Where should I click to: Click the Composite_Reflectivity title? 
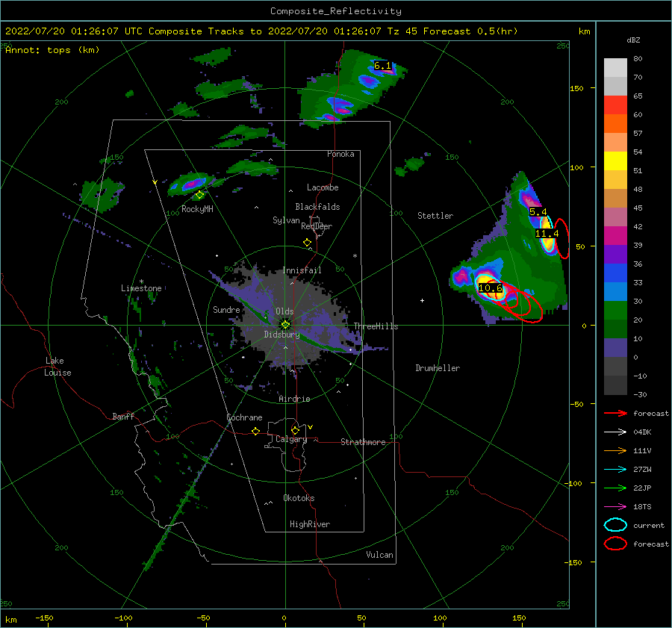pos(336,11)
